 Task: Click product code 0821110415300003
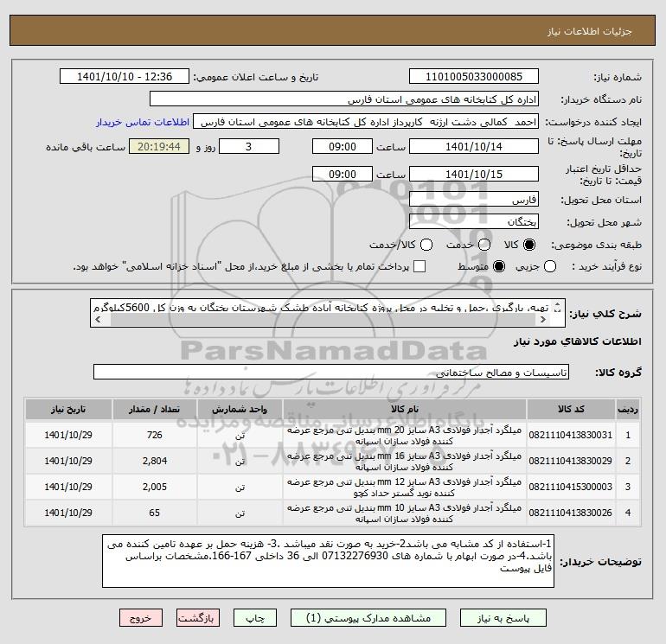[571, 487]
